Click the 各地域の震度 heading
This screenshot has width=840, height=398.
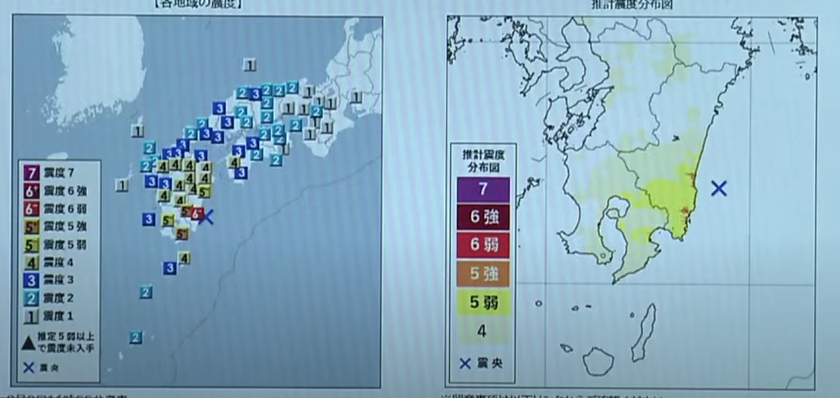pos(198,5)
